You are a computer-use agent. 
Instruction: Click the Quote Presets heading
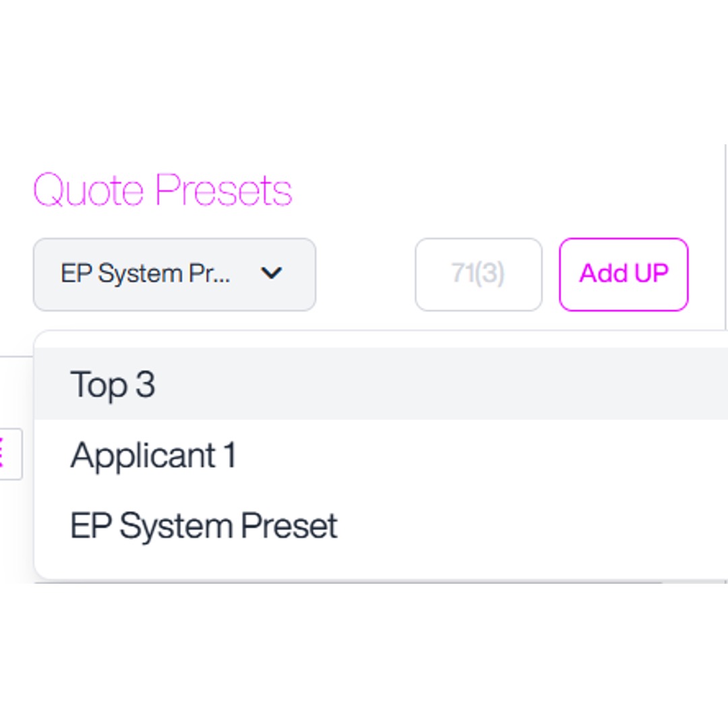click(162, 190)
